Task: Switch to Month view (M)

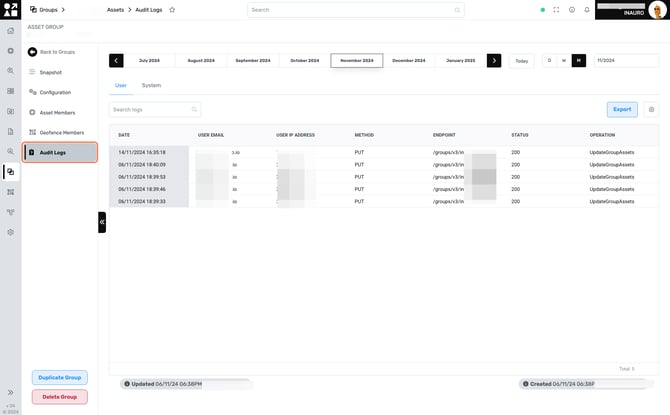Action: click(x=579, y=61)
